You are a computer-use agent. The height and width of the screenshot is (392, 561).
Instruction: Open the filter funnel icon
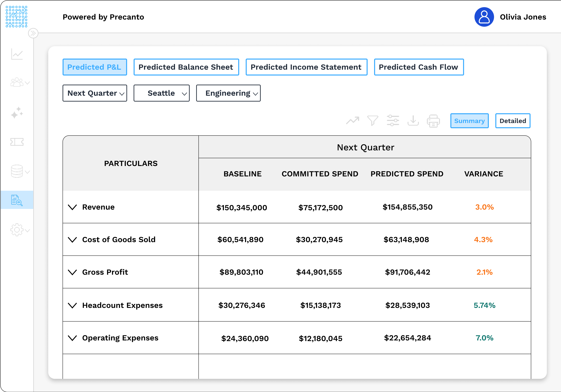click(373, 121)
